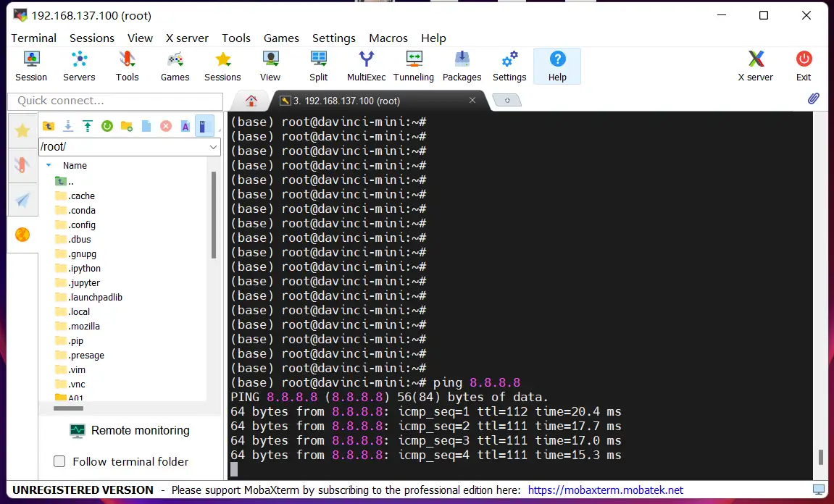Select the 192.168.137.100 (root) terminal tab
The width and height of the screenshot is (834, 504).
[x=372, y=101]
